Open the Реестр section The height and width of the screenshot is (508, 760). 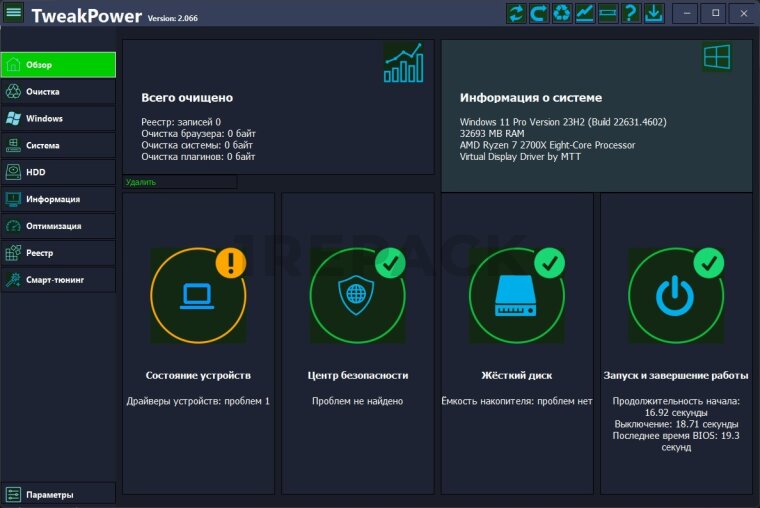(x=58, y=253)
